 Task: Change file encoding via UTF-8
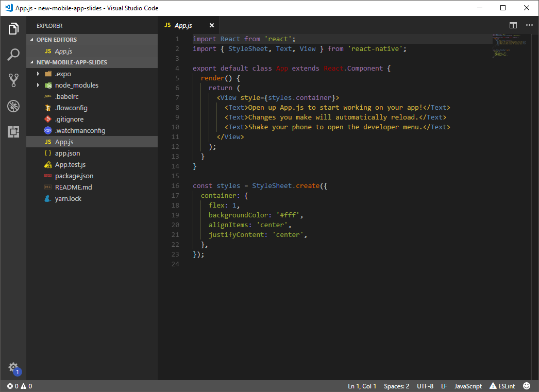tap(425, 386)
